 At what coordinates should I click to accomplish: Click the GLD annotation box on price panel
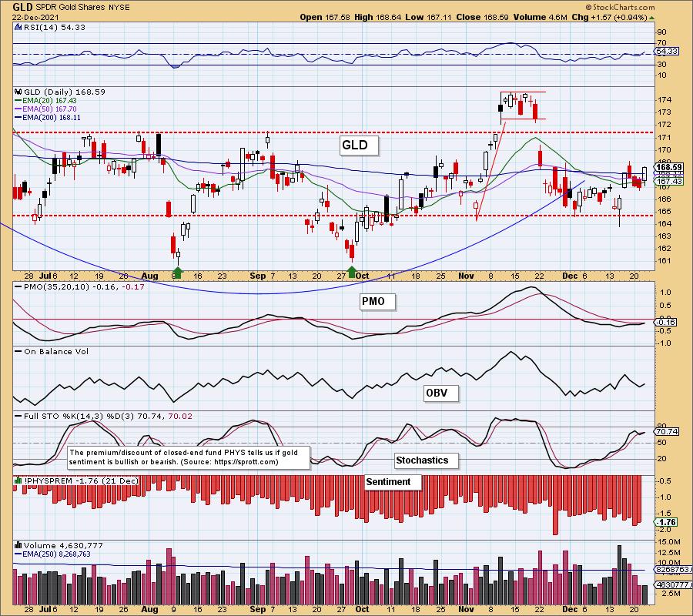(359, 145)
